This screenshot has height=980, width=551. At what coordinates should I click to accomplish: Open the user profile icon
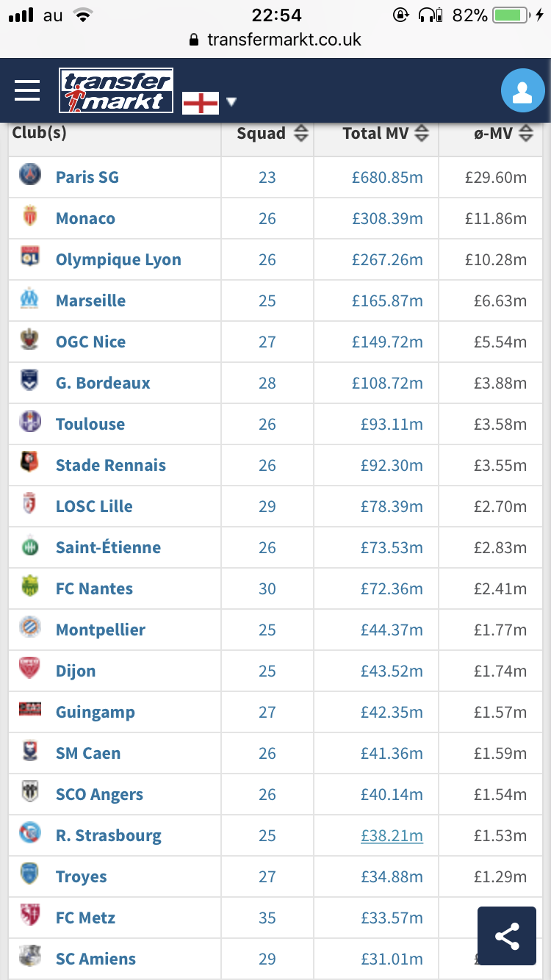coord(522,92)
